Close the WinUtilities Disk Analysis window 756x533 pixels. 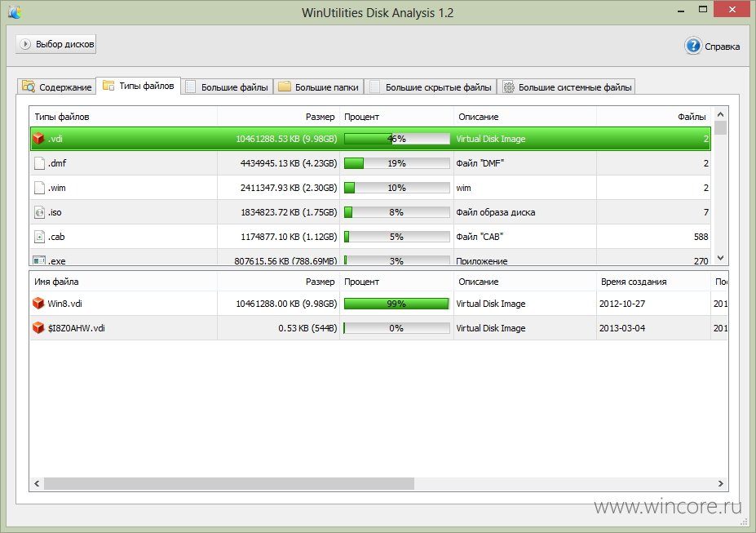pos(732,9)
